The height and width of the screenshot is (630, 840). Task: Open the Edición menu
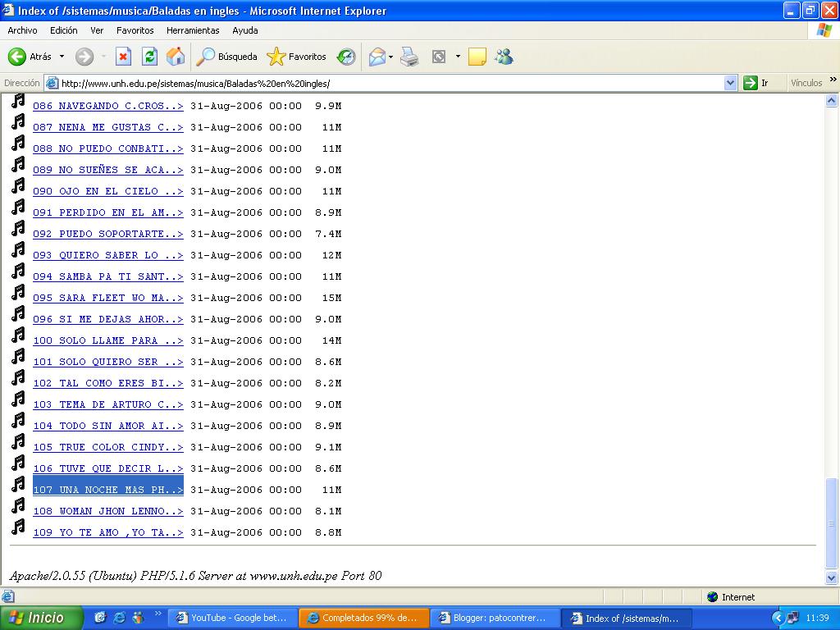[64, 30]
